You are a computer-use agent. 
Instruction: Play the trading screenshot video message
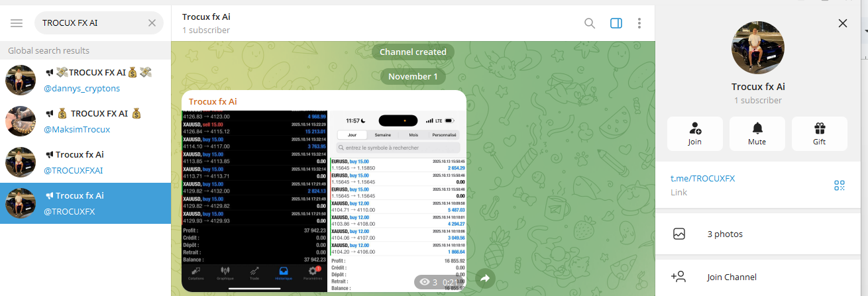pos(323,199)
